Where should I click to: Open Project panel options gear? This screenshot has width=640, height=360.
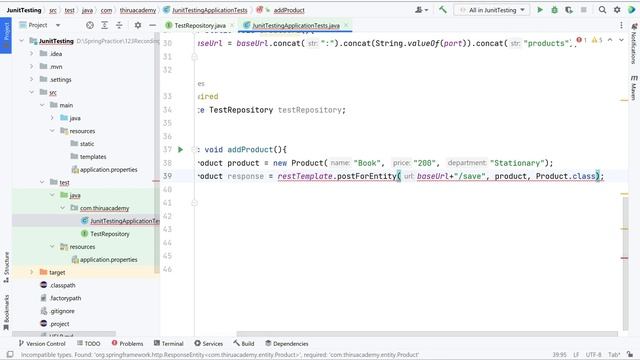pos(138,25)
